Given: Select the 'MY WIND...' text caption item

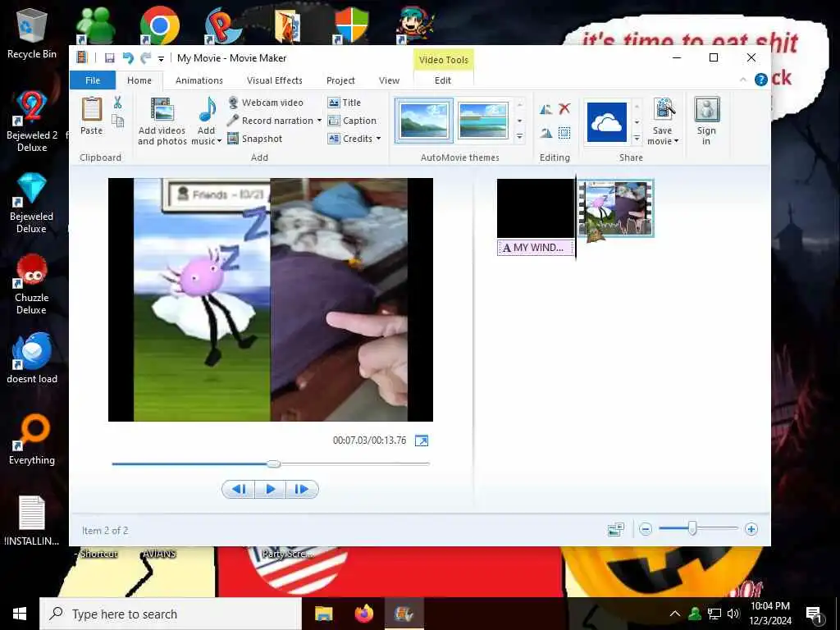Looking at the screenshot, I should (535, 248).
